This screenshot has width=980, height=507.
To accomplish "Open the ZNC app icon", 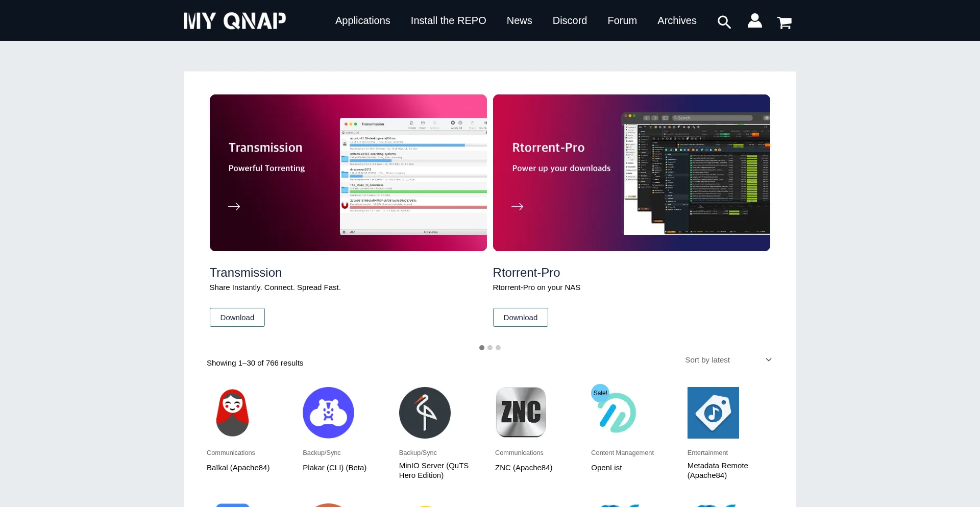I will click(x=521, y=413).
